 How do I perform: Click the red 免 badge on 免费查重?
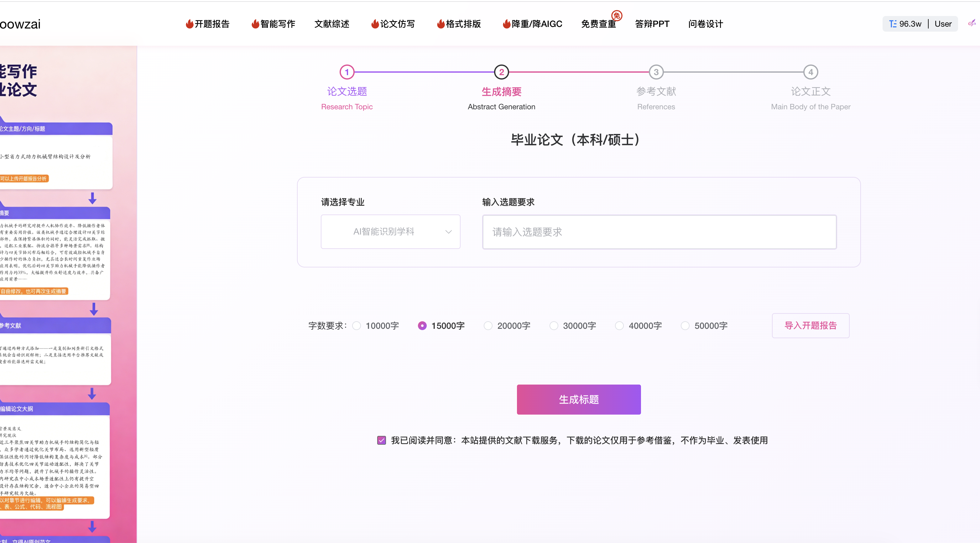pos(617,16)
